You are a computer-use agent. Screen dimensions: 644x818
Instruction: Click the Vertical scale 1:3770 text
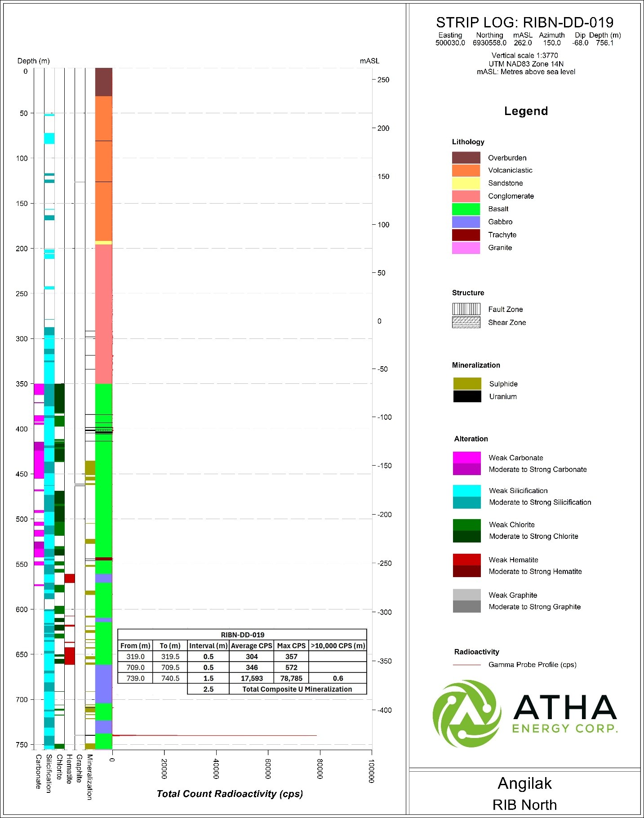click(x=525, y=56)
